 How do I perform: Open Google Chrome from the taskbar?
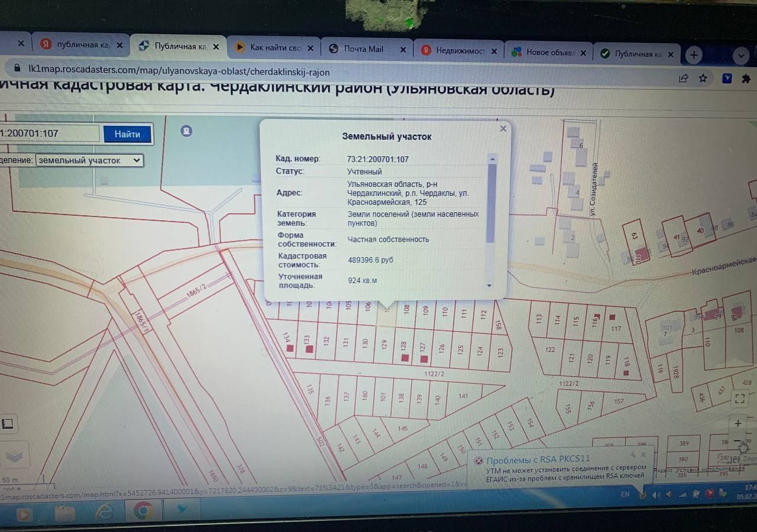click(x=143, y=510)
